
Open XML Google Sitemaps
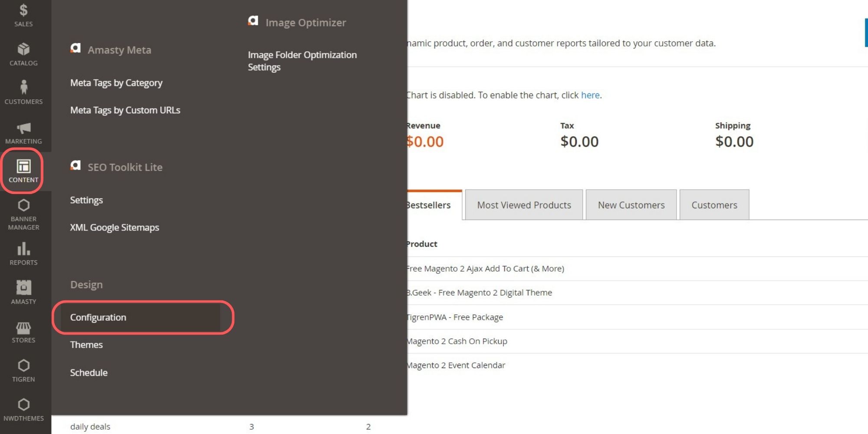coord(115,227)
